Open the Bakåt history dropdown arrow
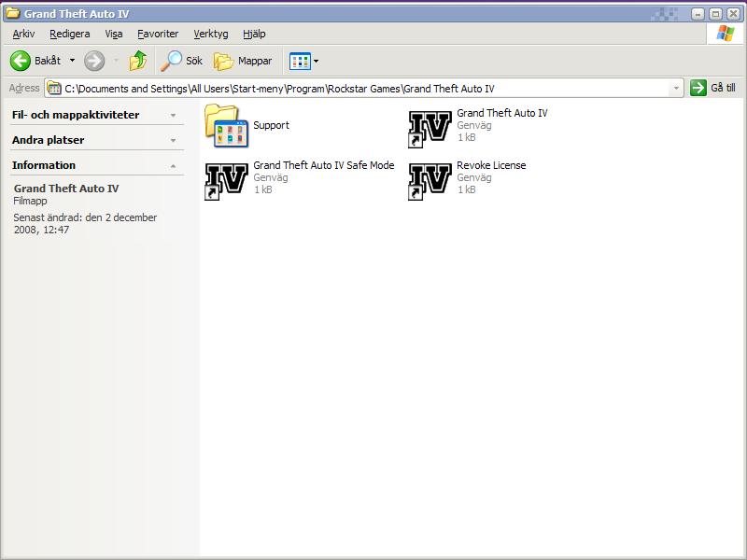This screenshot has width=747, height=560. tap(72, 61)
